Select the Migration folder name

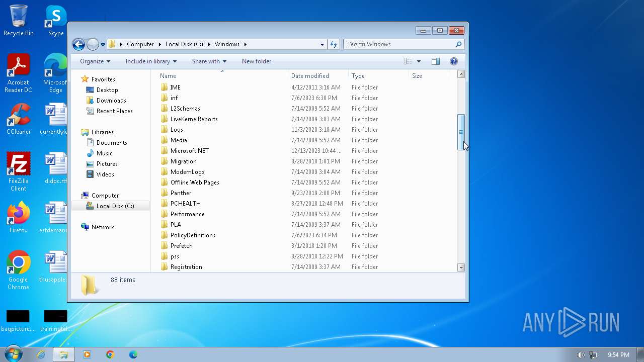tap(184, 161)
